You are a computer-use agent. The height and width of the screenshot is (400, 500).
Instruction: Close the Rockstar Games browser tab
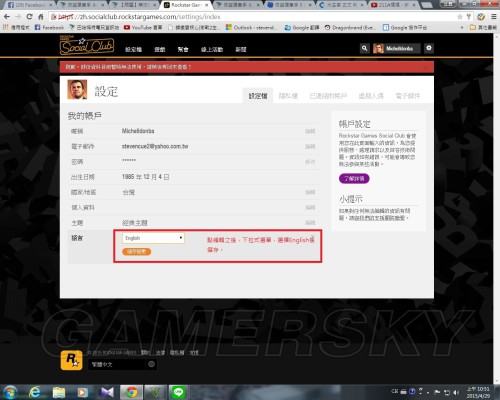pyautogui.click(x=207, y=5)
